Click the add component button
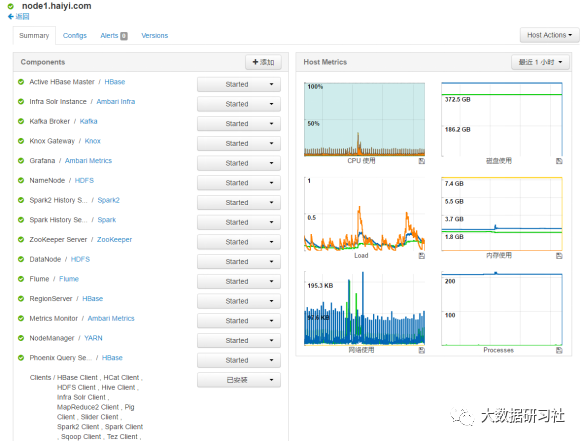Viewport: 583px width, 442px height. tap(263, 62)
